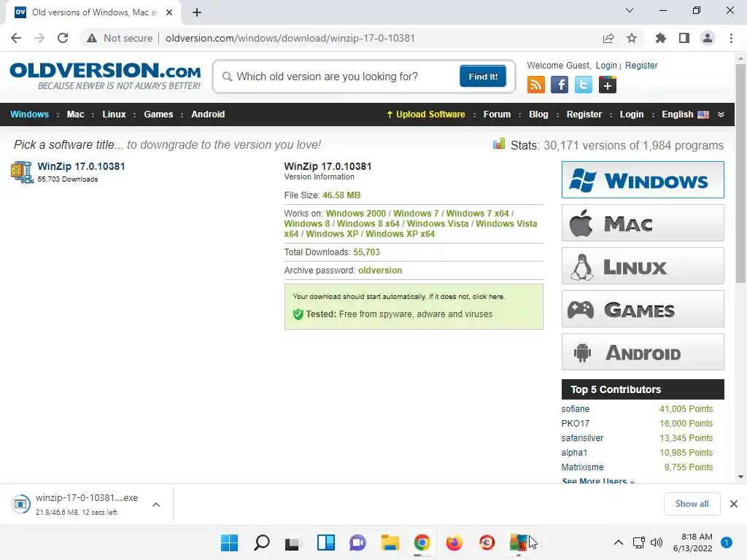Open File Explorer from taskbar
Screen dimensions: 747x560
[390, 542]
